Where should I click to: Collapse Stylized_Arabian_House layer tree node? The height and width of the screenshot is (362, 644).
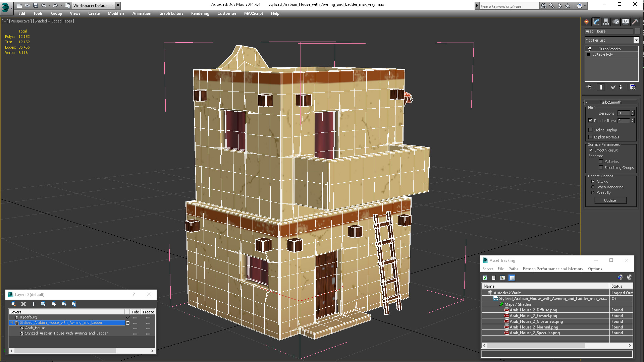pos(11,323)
